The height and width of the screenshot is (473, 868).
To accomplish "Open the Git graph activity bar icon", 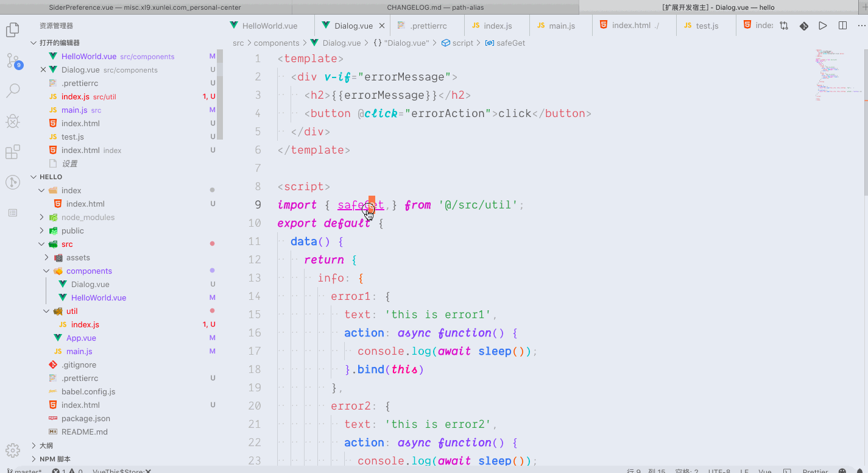I will point(12,182).
